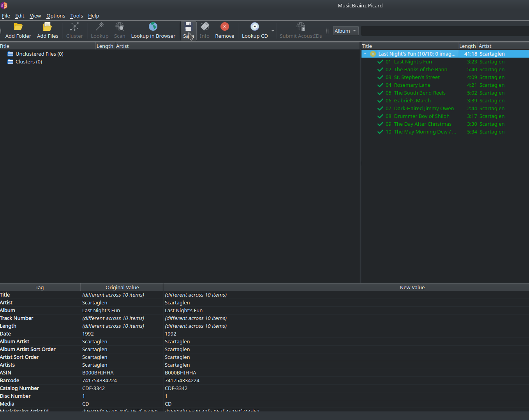
Task: Click the green checkmark of The South Bend Reels
Action: [x=381, y=93]
